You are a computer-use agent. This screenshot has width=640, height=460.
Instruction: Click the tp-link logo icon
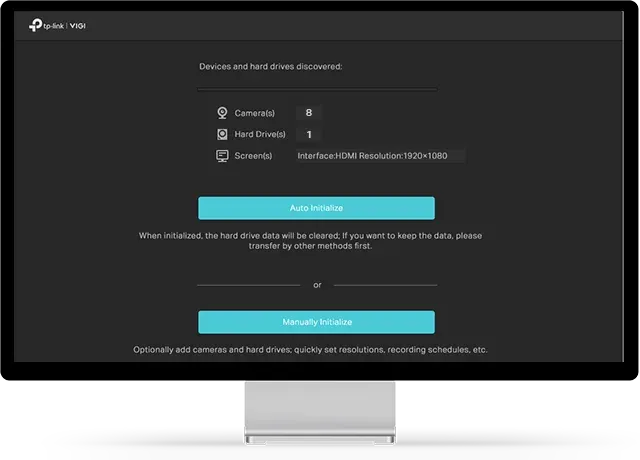pos(35,25)
